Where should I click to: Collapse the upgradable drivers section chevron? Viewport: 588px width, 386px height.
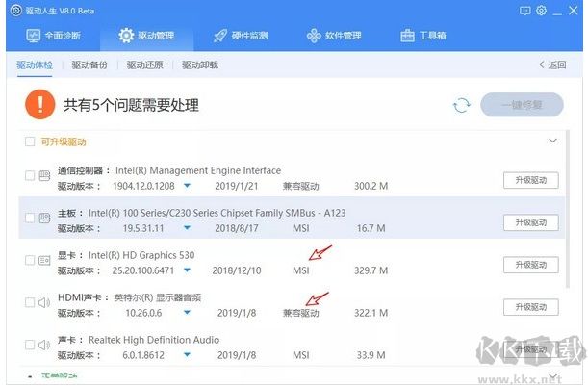coord(552,141)
